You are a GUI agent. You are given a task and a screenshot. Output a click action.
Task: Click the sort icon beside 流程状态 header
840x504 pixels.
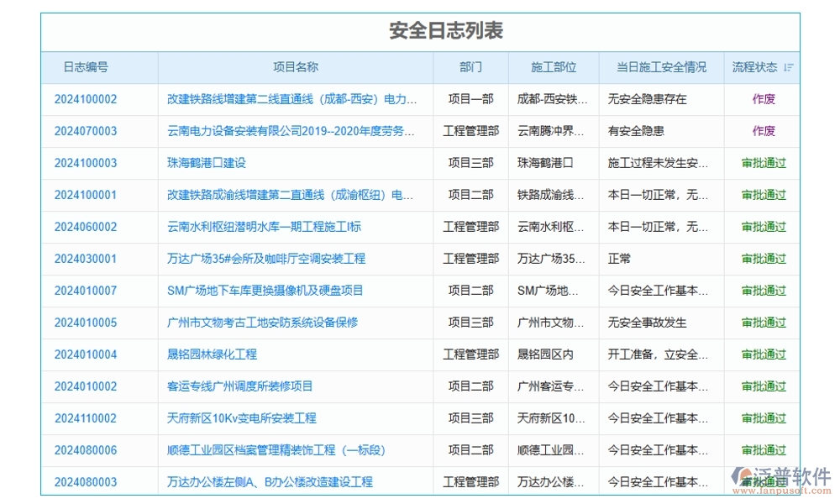click(x=788, y=67)
